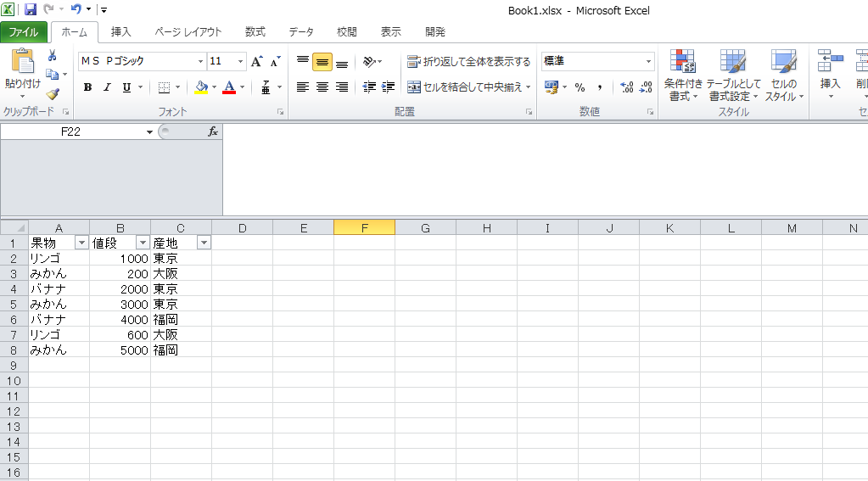Increase the cell indent

tap(389, 87)
